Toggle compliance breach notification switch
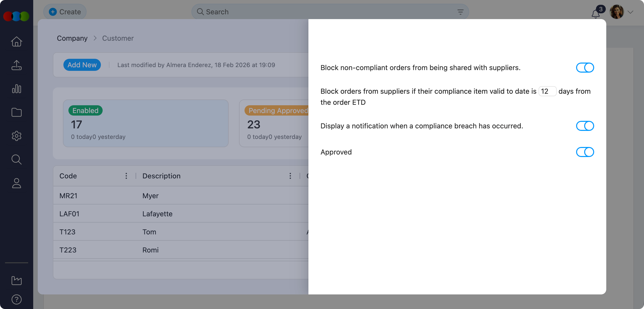 pos(585,126)
